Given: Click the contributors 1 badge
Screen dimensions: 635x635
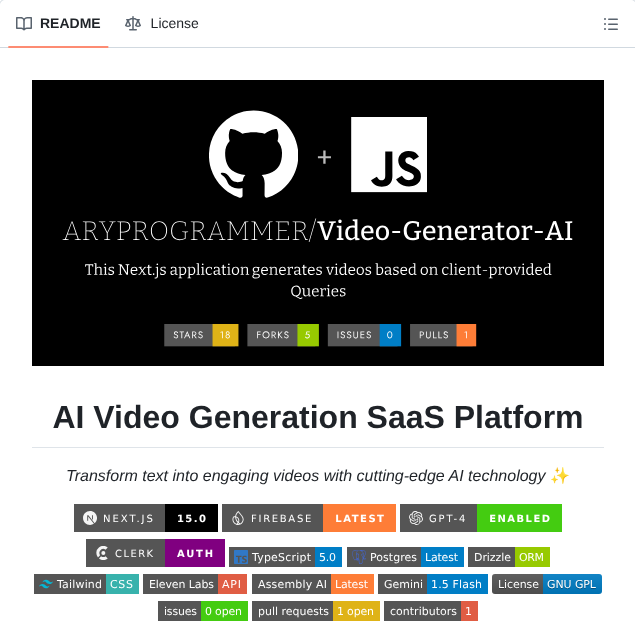Looking at the screenshot, I should (431, 611).
